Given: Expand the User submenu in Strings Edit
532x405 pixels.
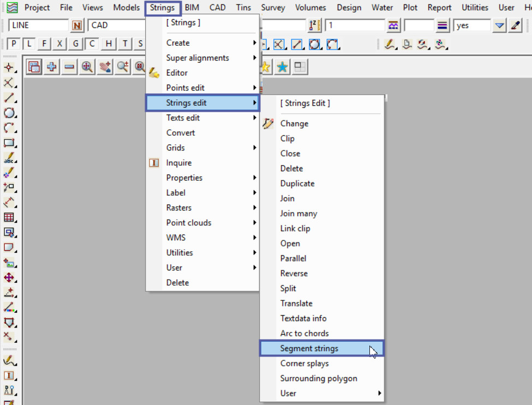Looking at the screenshot, I should pyautogui.click(x=321, y=393).
